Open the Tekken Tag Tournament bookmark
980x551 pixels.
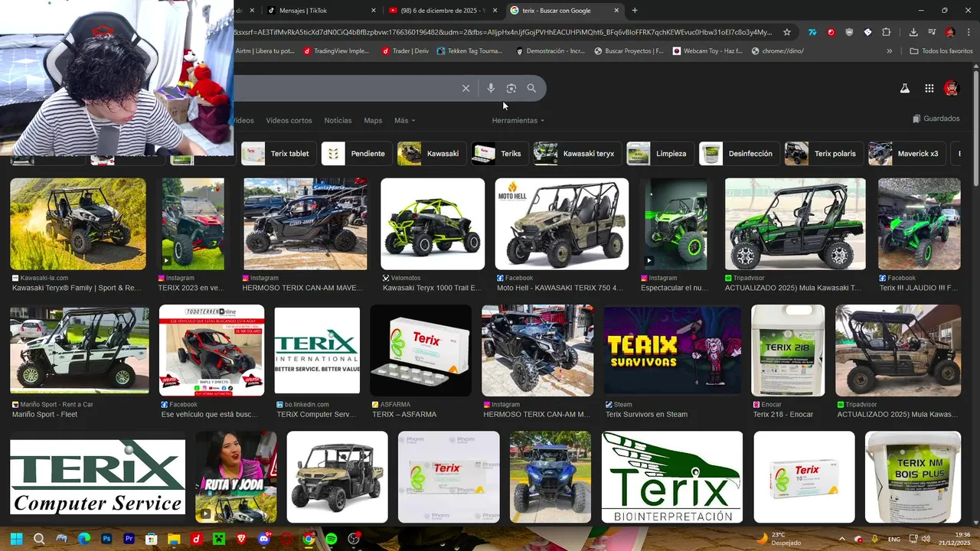click(x=469, y=51)
